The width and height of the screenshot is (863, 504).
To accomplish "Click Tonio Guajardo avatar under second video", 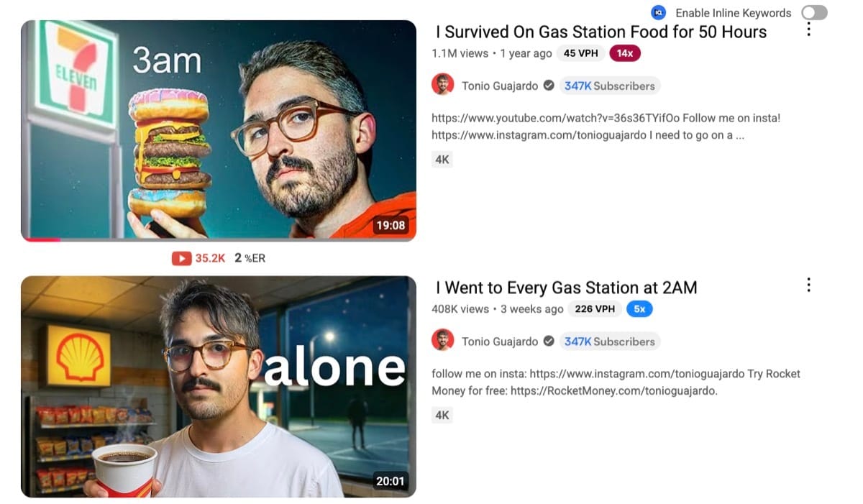I will point(443,341).
